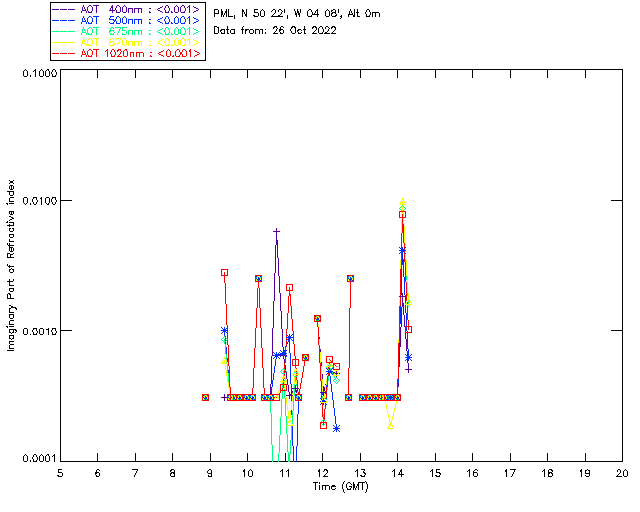640x512 pixels.
Task: Click the topmost yellow triangle marker near hour 14
Action: tap(402, 202)
